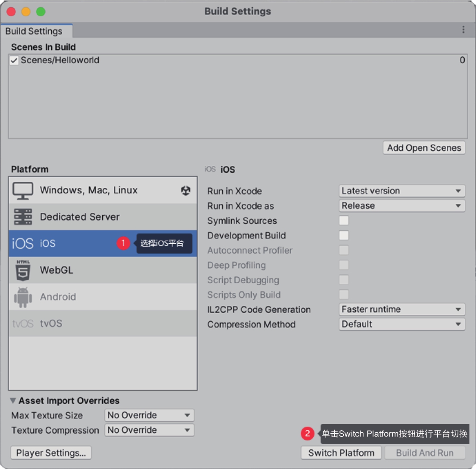The image size is (476, 469).
Task: Click the yellow minimize window button
Action: point(26,12)
